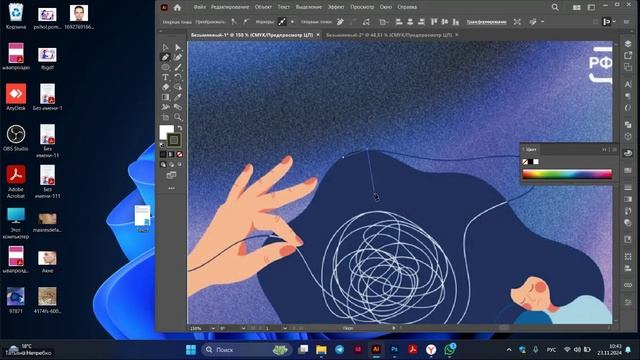
Task: Select the Type tool
Action: point(165,77)
